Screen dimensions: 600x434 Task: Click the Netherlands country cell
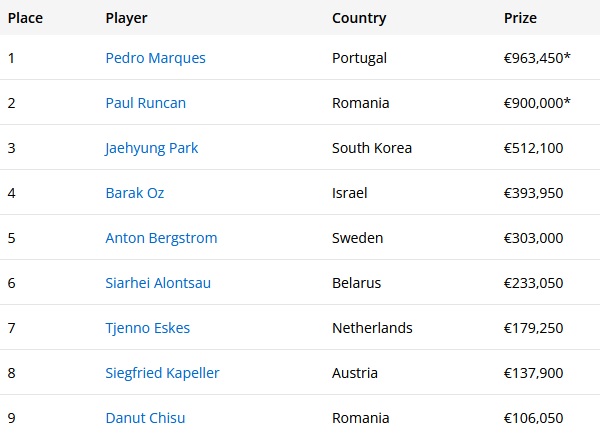[x=372, y=328]
